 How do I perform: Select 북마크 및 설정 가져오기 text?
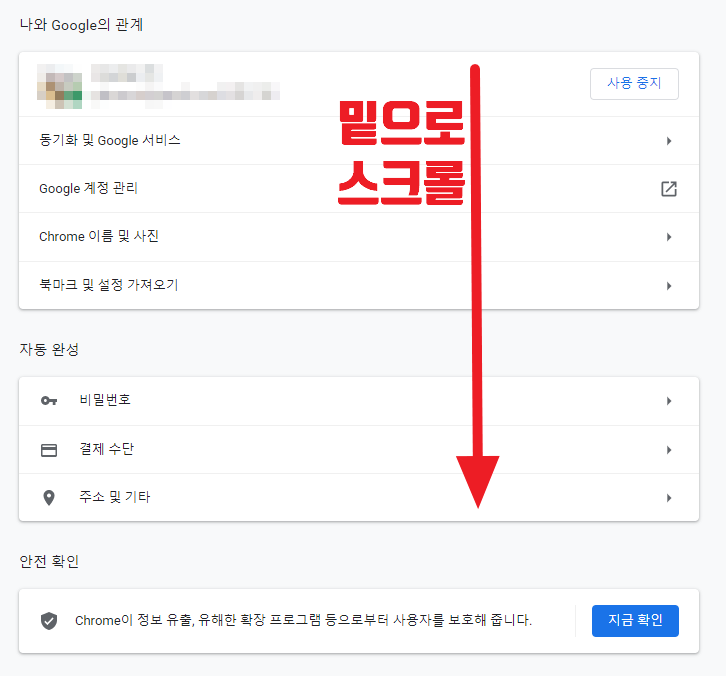click(x=108, y=285)
